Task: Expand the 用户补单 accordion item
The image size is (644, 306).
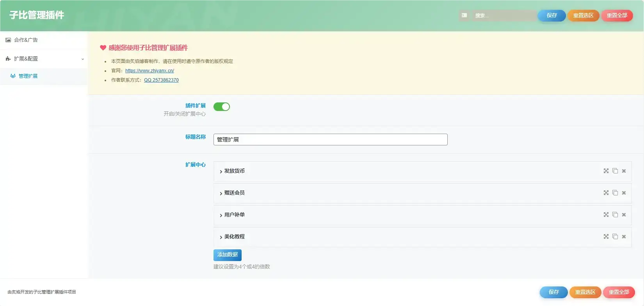Action: 422,215
